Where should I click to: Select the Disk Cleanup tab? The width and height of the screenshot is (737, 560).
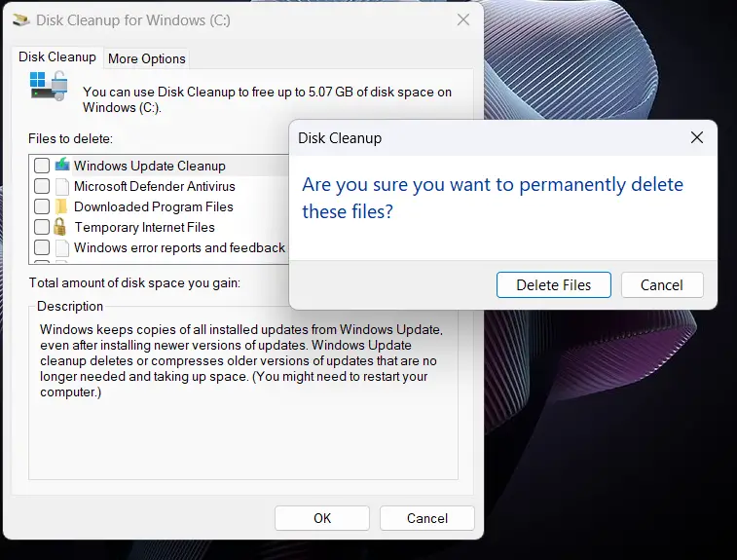click(57, 56)
